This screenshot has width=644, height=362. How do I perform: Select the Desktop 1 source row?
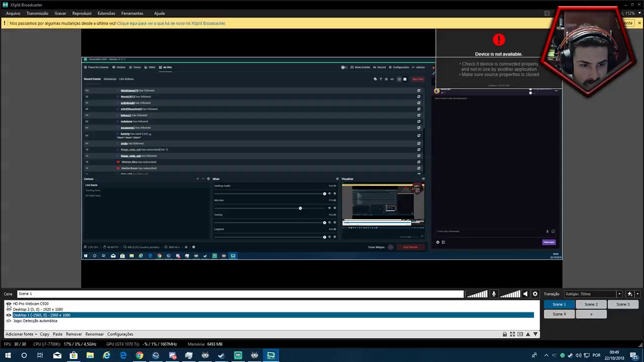coord(273,315)
